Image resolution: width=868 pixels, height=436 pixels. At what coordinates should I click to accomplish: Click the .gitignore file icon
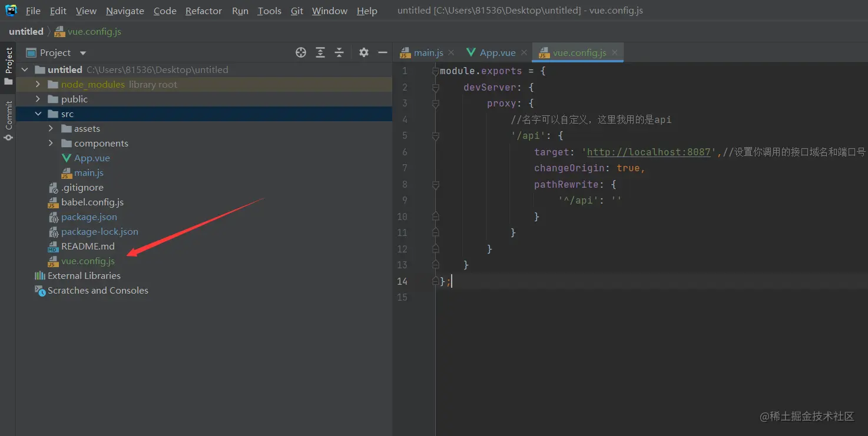click(x=54, y=188)
